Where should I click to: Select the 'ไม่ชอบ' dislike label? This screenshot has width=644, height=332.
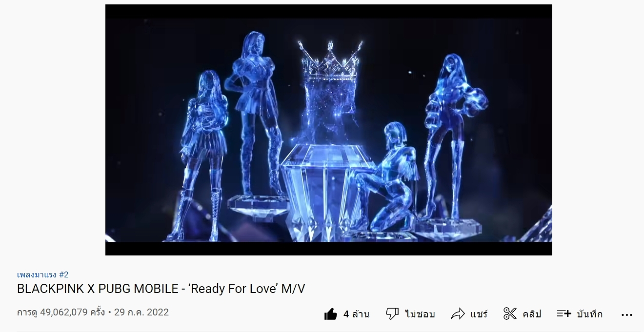[x=420, y=314]
